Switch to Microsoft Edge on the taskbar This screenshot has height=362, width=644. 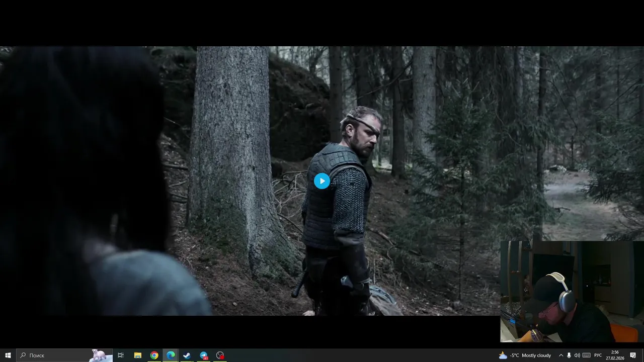click(x=171, y=355)
